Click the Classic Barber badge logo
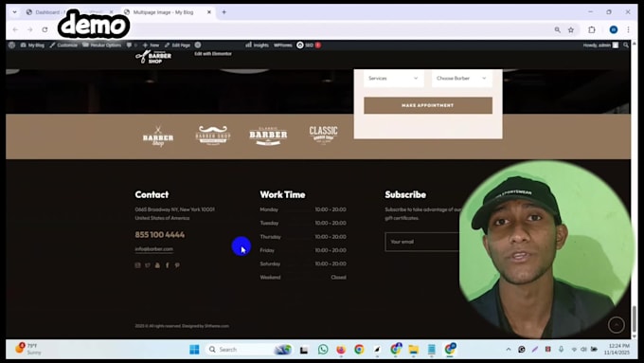 268,136
